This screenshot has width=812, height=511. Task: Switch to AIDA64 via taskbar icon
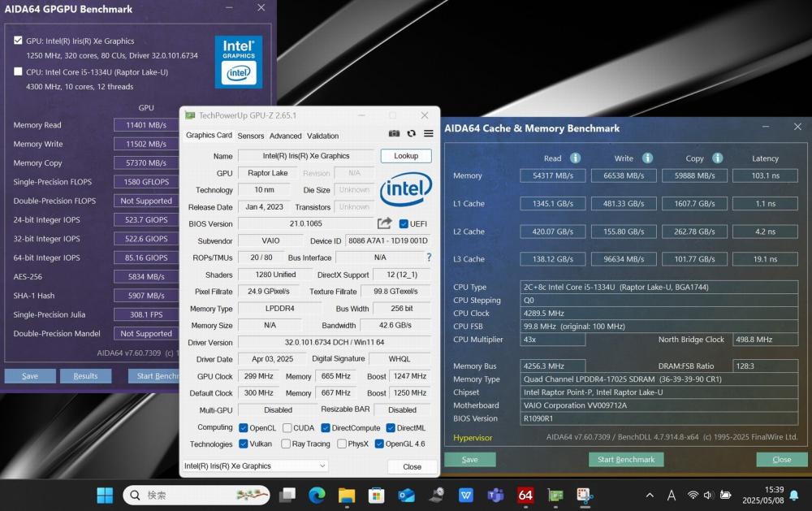[x=525, y=496]
